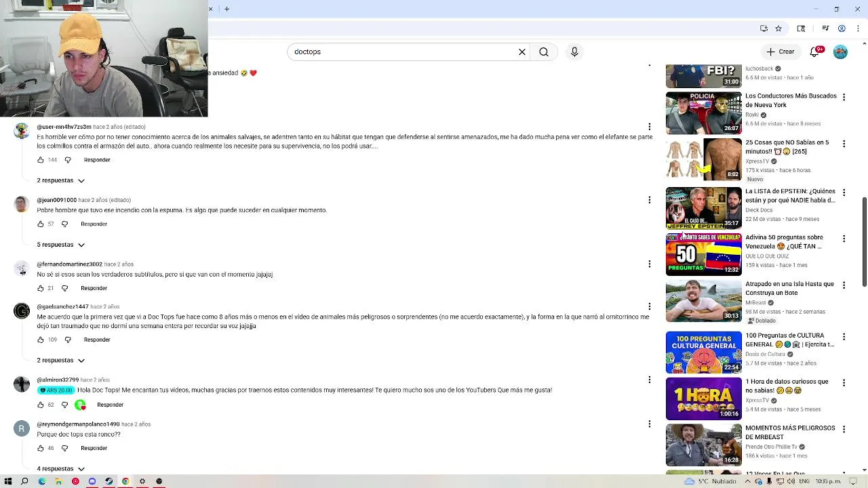The height and width of the screenshot is (488, 868).
Task: Reply to @almiron32799 comment
Action: tap(110, 405)
